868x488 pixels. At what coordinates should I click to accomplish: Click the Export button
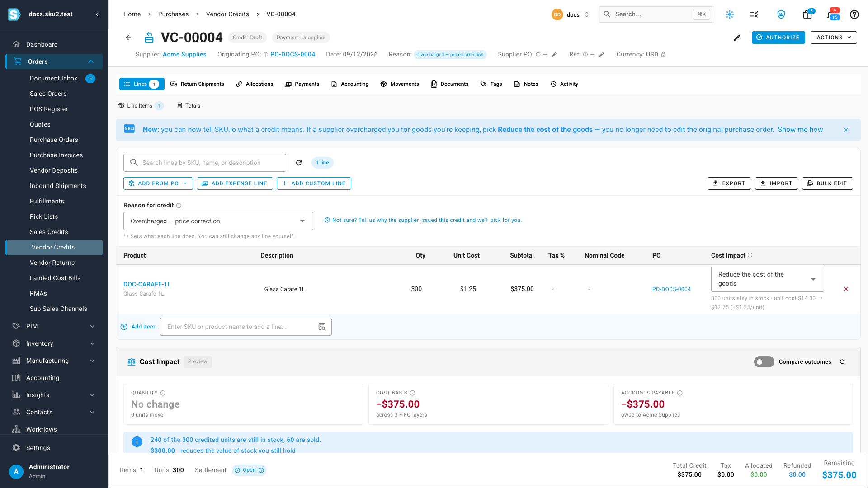click(729, 183)
